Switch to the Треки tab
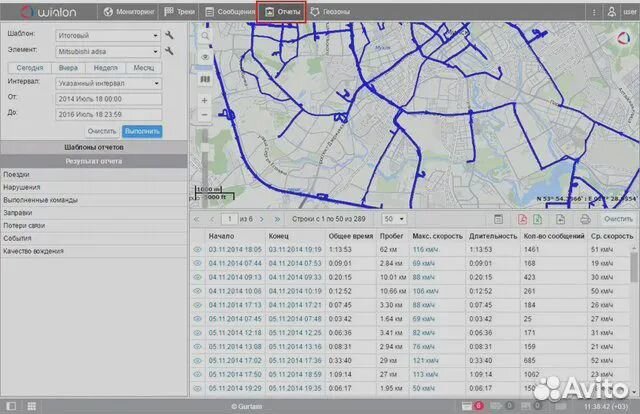This screenshot has height=414, width=640. pos(179,12)
